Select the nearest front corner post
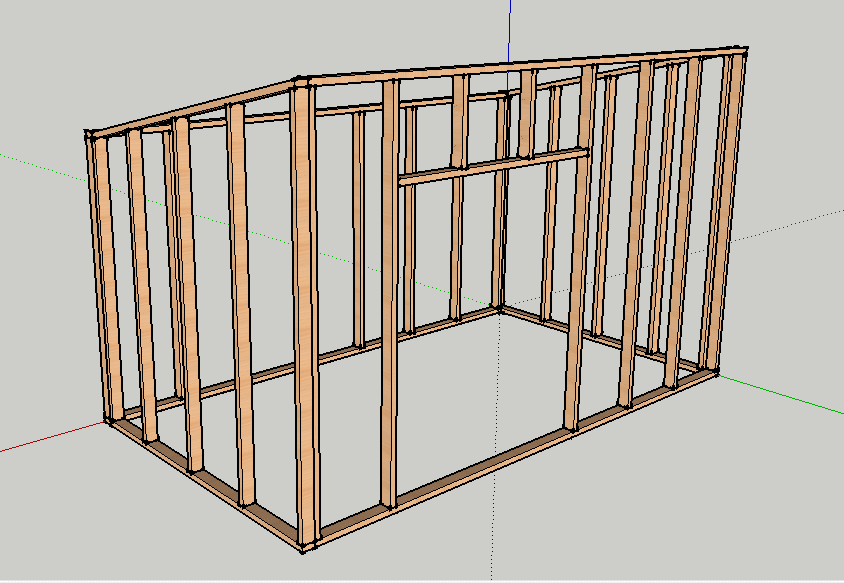 click(x=306, y=320)
